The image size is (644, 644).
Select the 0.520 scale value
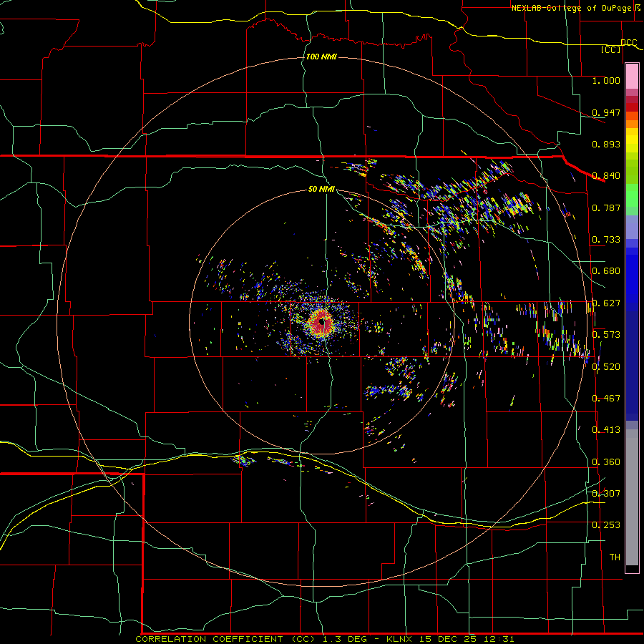606,366
